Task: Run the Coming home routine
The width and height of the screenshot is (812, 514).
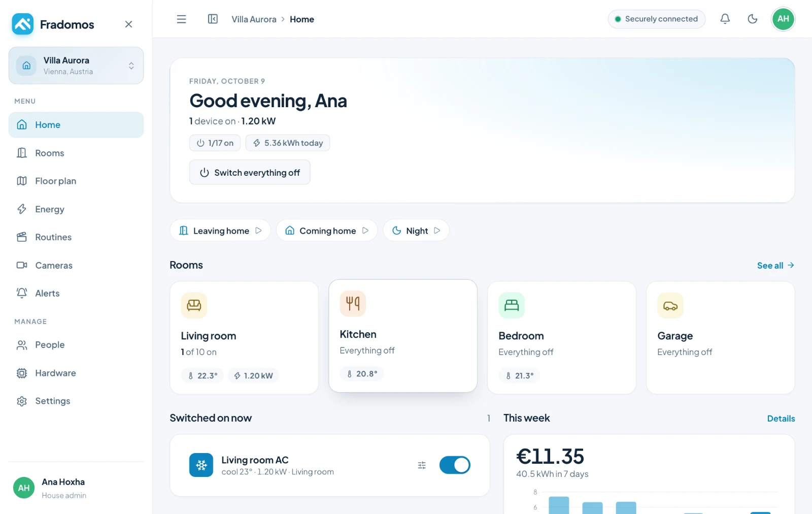Action: tap(327, 231)
